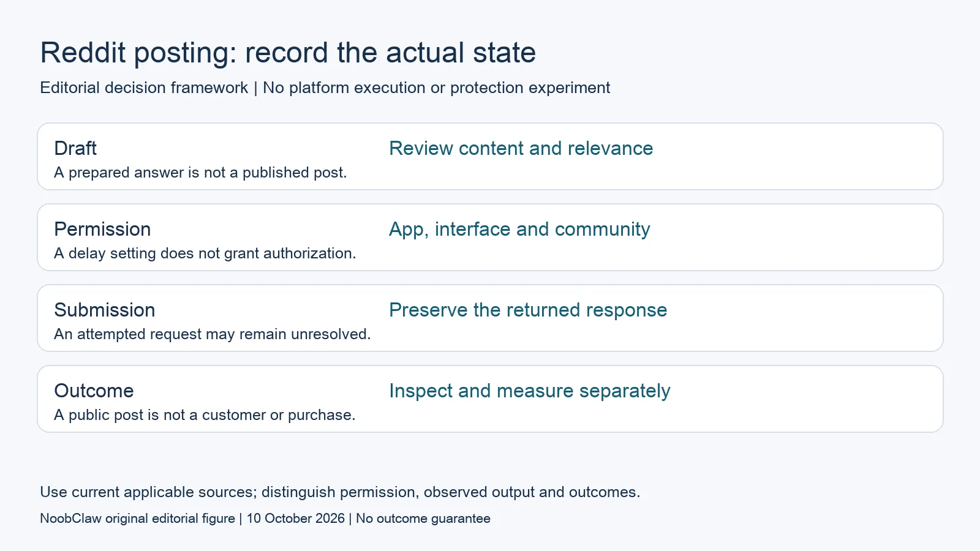Click the 'Use current applicable sources' note
This screenshot has height=551, width=980.
click(340, 492)
